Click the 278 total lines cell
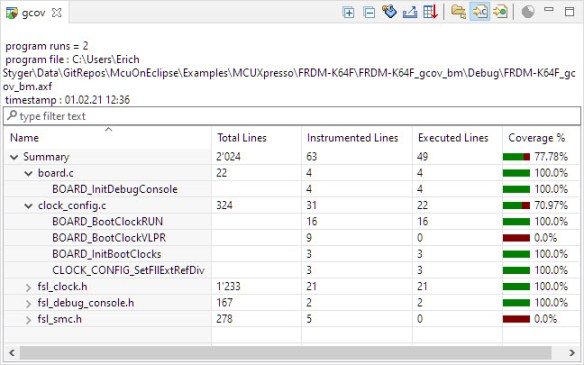Image resolution: width=584 pixels, height=365 pixels. 224,319
